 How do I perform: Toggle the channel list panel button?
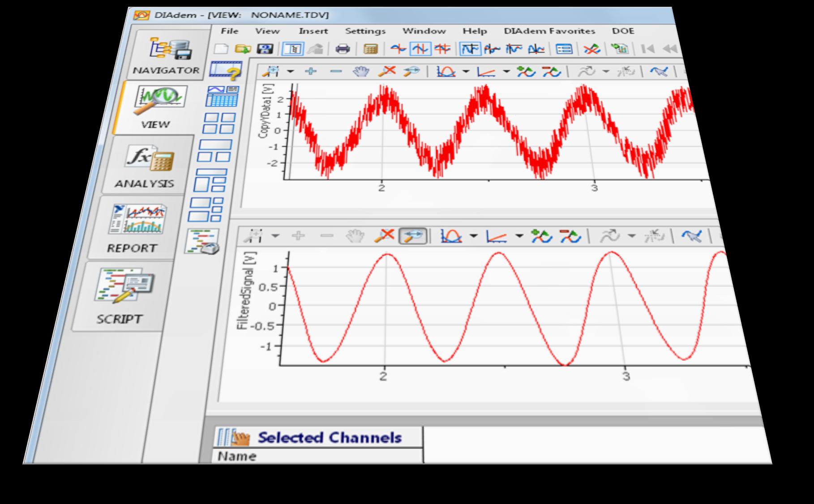pyautogui.click(x=292, y=49)
